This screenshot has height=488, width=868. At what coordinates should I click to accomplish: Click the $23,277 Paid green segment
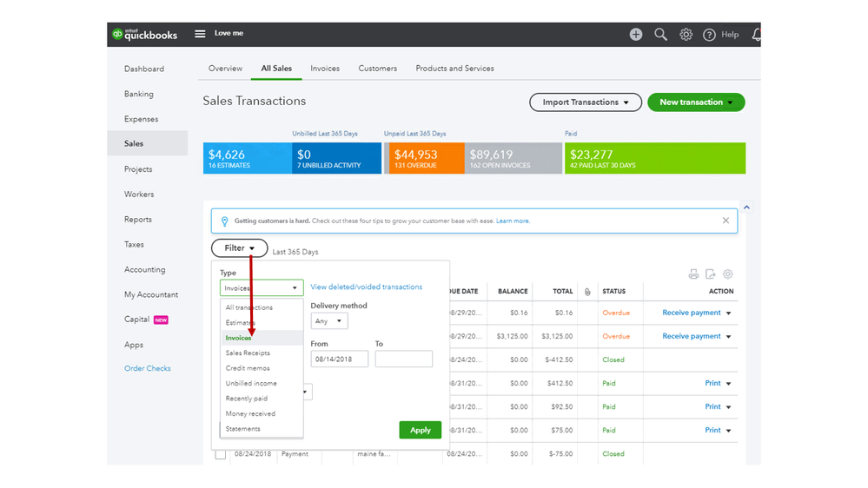click(x=655, y=158)
